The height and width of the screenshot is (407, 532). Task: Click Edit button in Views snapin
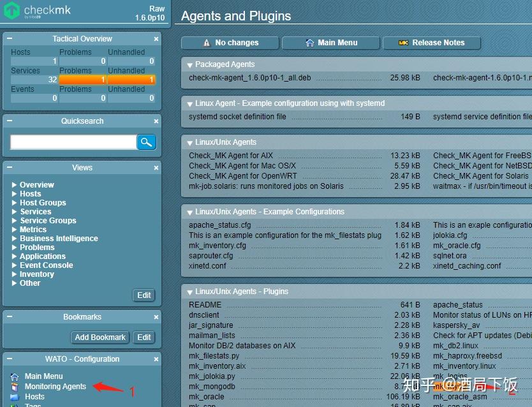pos(144,295)
